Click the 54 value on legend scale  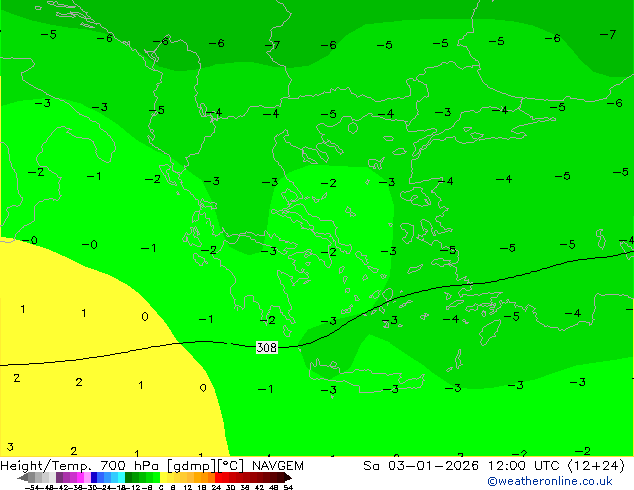coord(288,487)
